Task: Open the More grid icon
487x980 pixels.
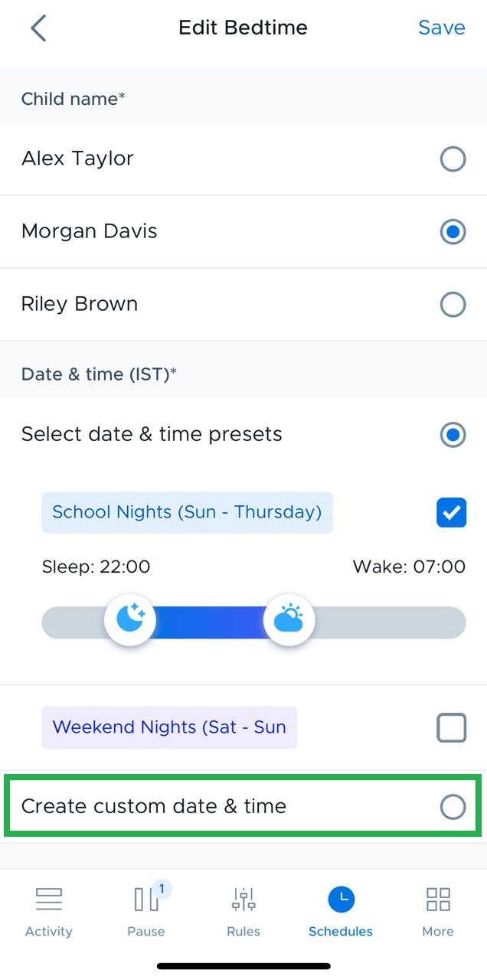Action: [438, 899]
